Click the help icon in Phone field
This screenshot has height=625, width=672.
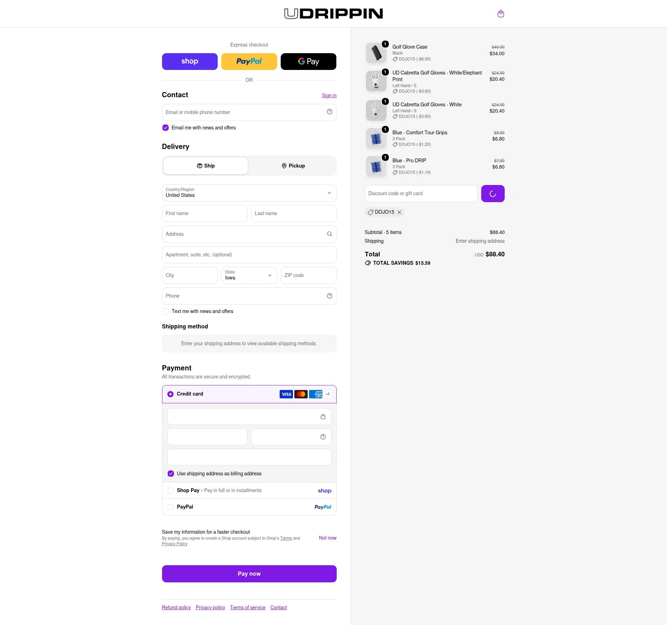coord(329,296)
